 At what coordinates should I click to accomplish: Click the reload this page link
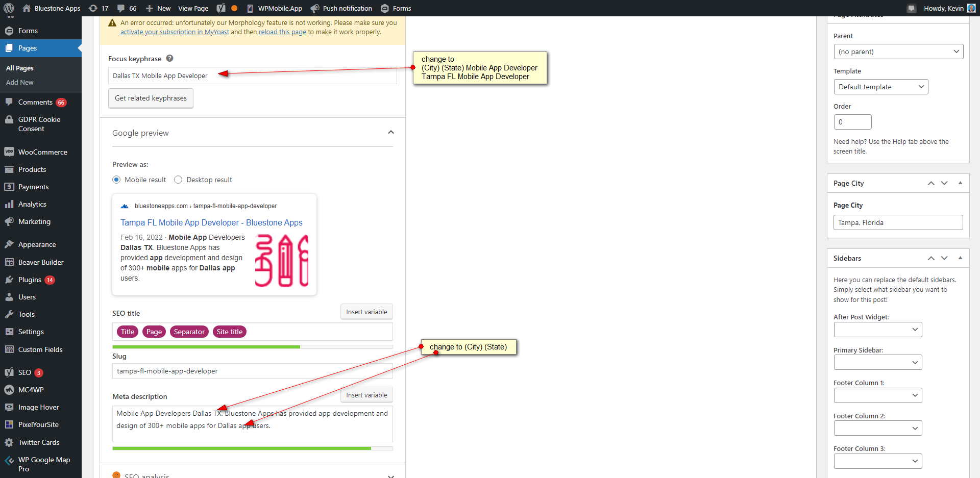282,32
